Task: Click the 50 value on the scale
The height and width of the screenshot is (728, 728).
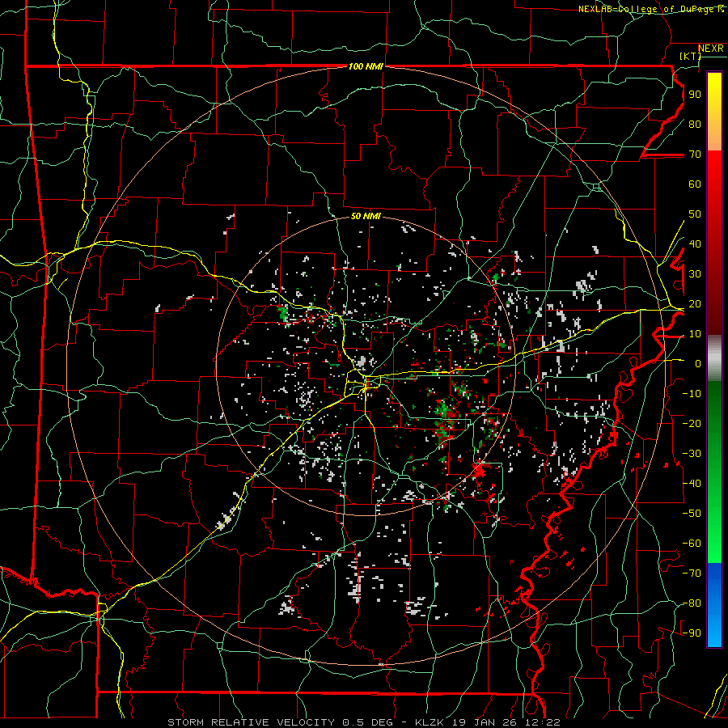Action: tap(695, 214)
